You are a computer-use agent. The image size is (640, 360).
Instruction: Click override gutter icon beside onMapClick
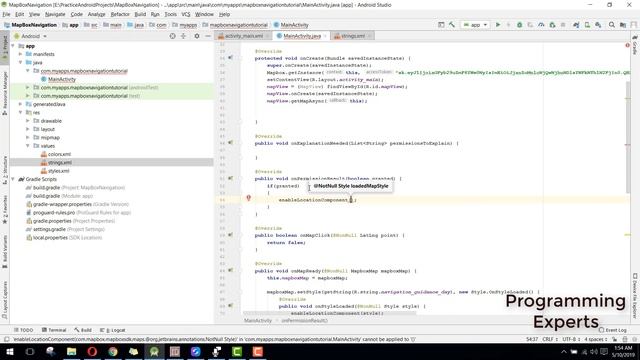[230, 235]
